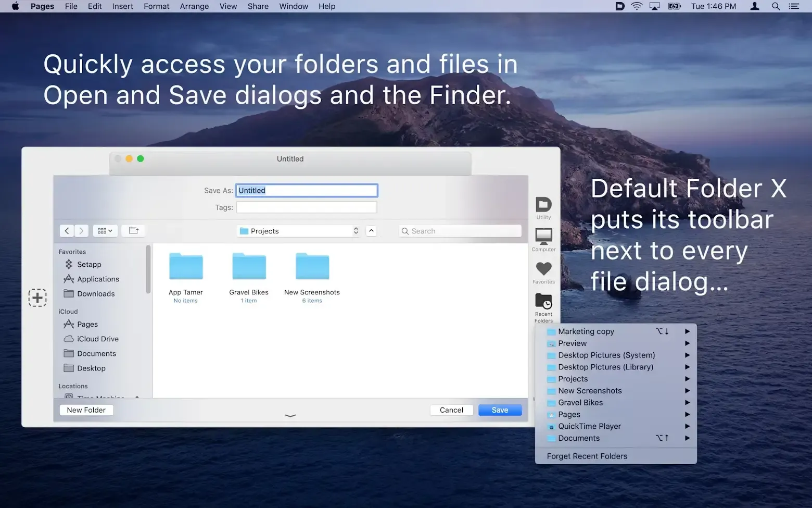Viewport: 812px width, 508px height.
Task: Open the New Screenshots folder
Action: click(x=312, y=266)
